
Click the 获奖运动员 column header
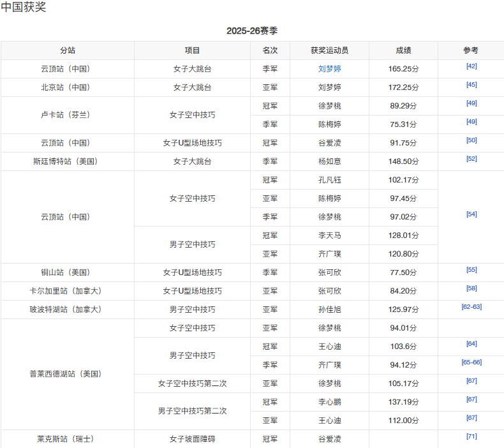[x=329, y=50]
